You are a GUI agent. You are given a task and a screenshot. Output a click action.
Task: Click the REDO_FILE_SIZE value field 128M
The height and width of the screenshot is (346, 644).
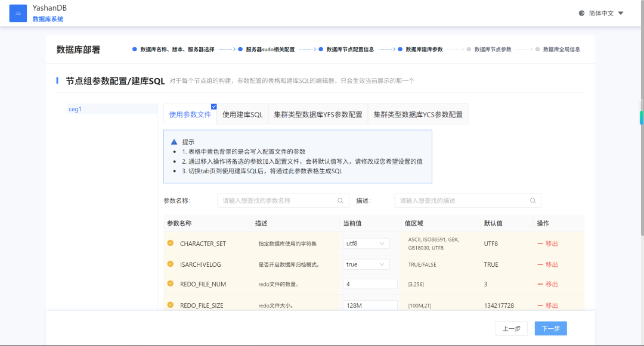pos(370,306)
